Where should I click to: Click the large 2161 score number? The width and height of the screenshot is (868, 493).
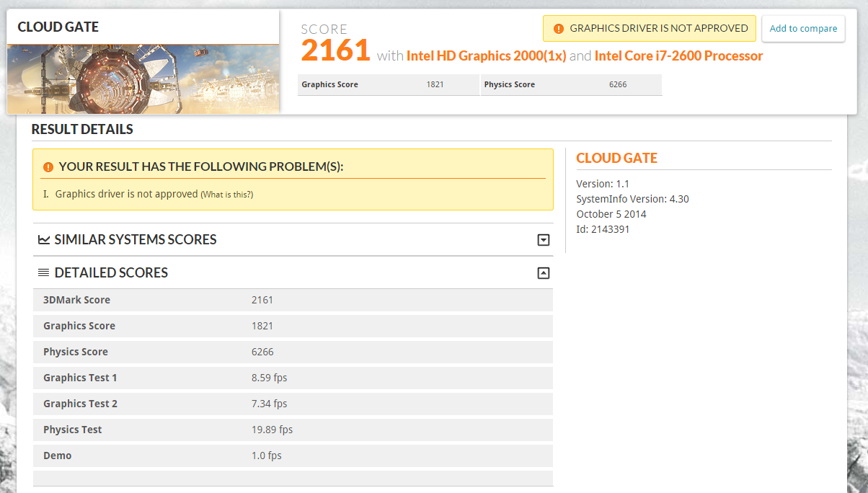[335, 51]
